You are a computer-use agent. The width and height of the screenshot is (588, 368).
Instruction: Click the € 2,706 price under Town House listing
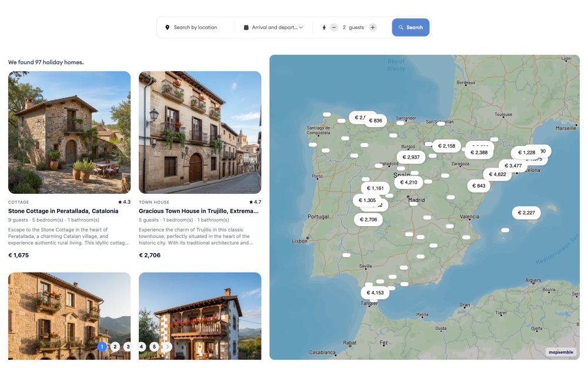tap(149, 255)
